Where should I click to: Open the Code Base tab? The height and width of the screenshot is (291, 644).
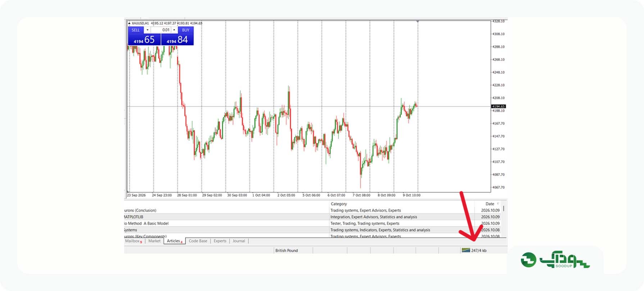click(x=198, y=241)
